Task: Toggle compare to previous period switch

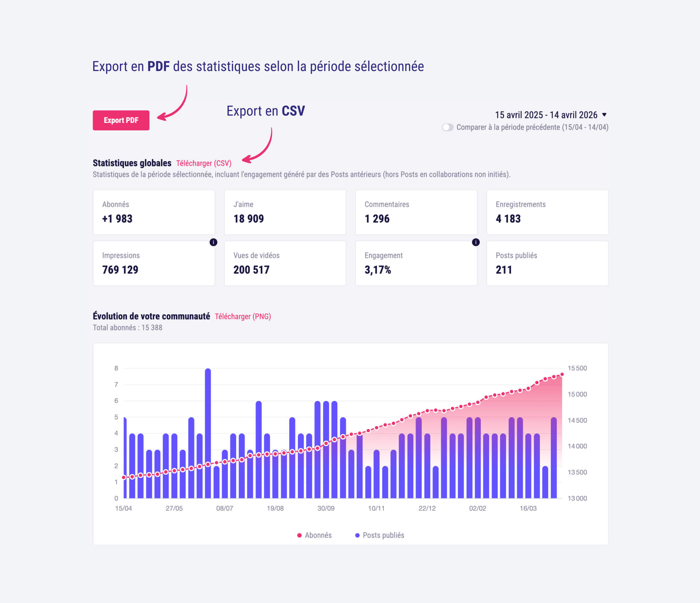Action: click(x=447, y=127)
